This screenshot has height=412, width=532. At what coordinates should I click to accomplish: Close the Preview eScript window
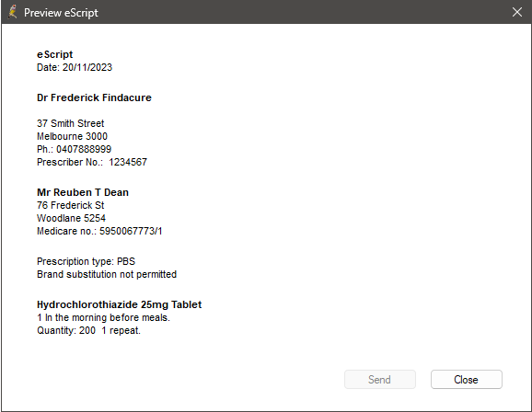(x=516, y=12)
